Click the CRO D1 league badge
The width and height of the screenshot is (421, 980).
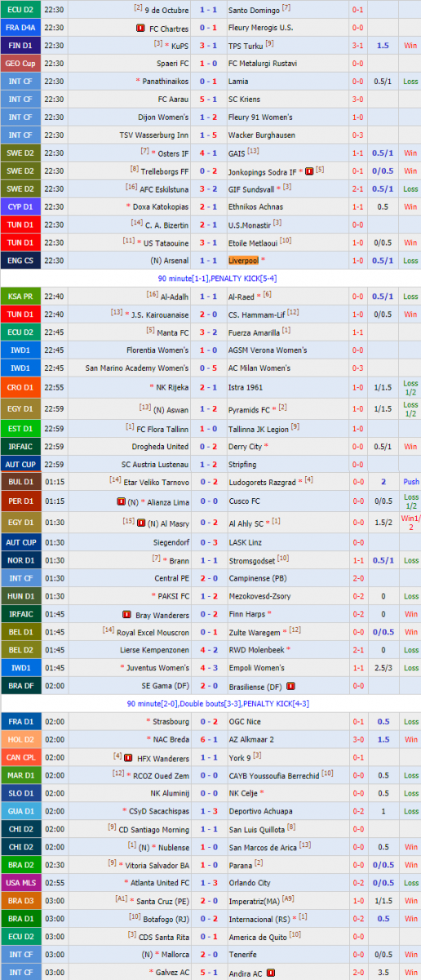[20, 387]
